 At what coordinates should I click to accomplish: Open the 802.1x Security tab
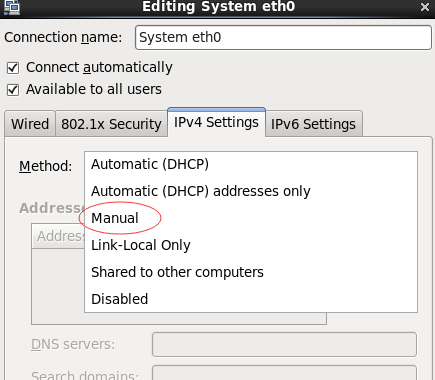[111, 124]
